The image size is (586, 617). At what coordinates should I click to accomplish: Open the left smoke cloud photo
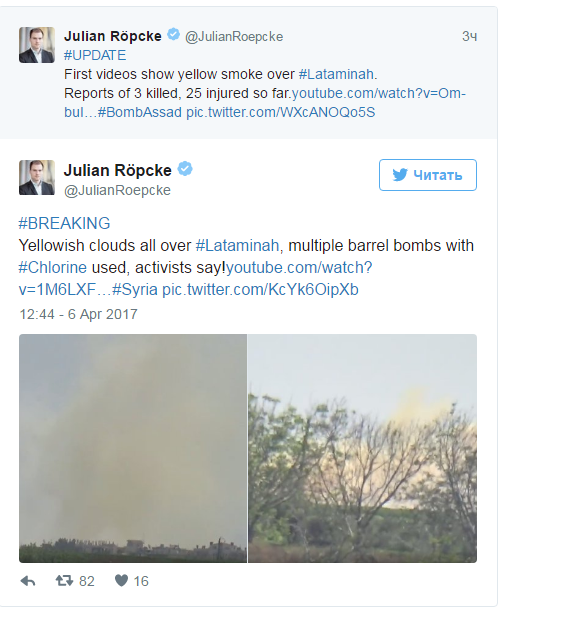click(133, 448)
